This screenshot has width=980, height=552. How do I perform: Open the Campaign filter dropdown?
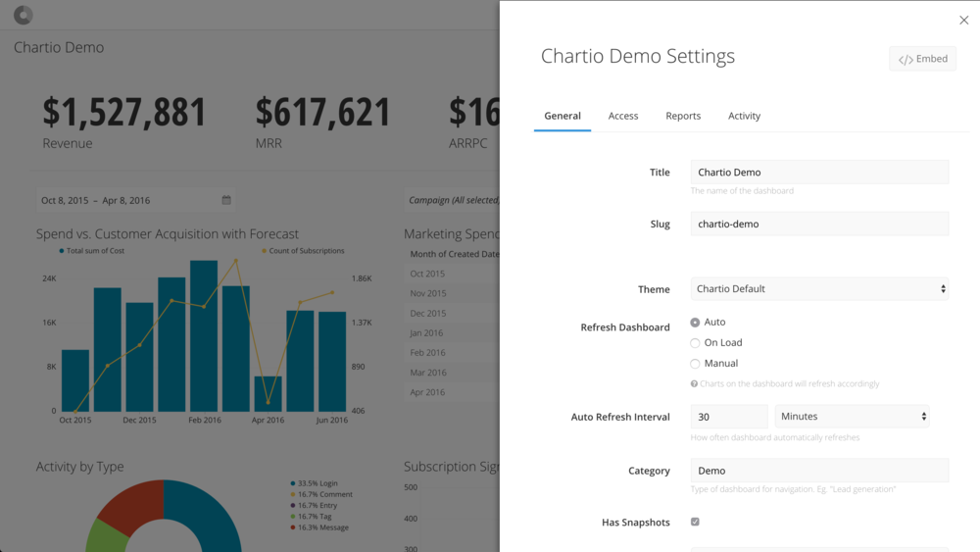pos(453,200)
